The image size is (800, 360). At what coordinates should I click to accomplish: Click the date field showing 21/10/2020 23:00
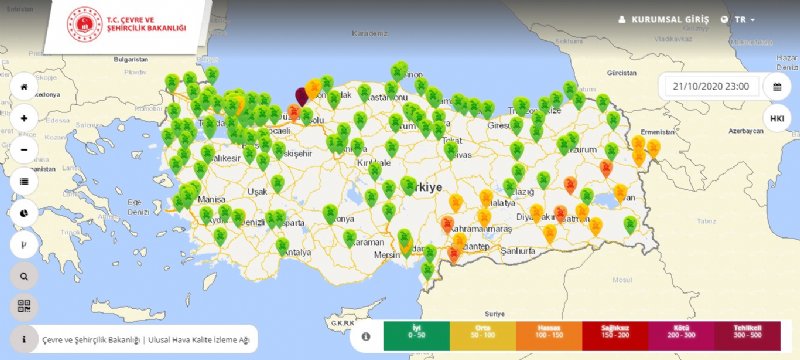[711, 87]
